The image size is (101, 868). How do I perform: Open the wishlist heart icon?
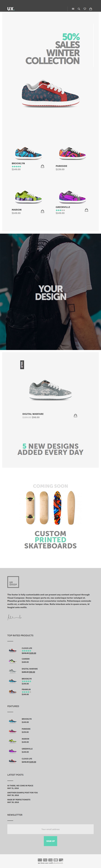85,9
